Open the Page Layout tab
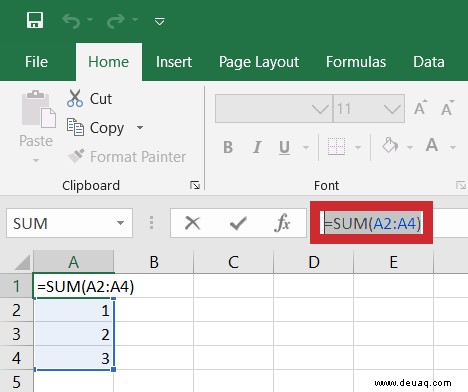 point(259,62)
